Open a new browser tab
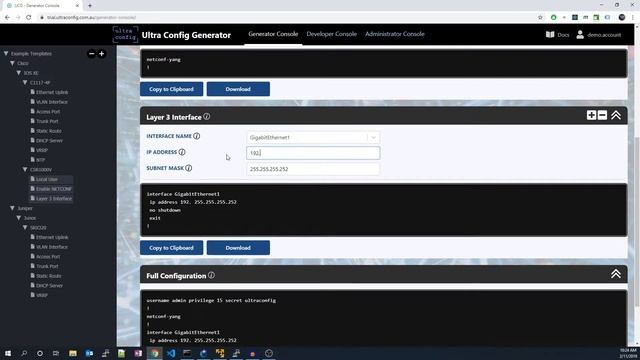The image size is (640, 360). [x=90, y=6]
